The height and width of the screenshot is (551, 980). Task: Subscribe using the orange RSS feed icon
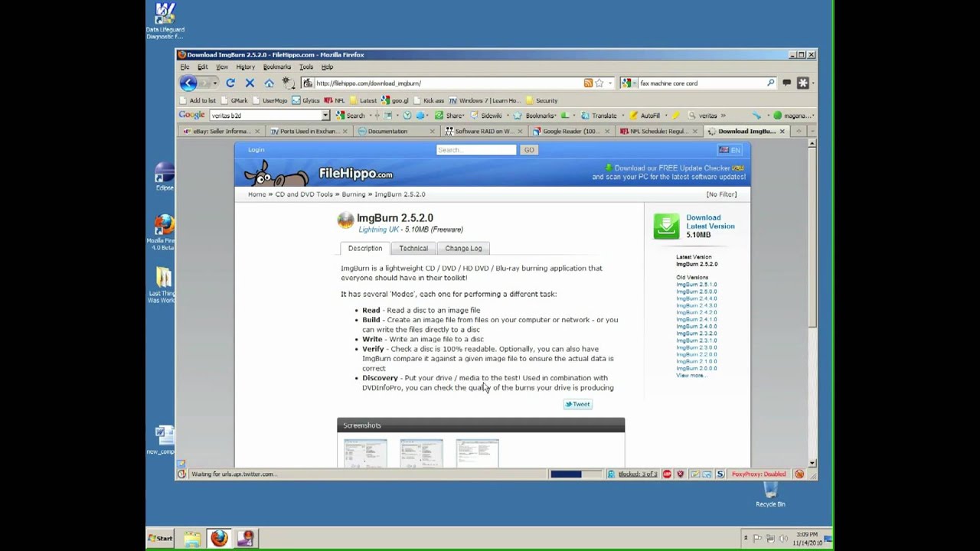coord(588,83)
